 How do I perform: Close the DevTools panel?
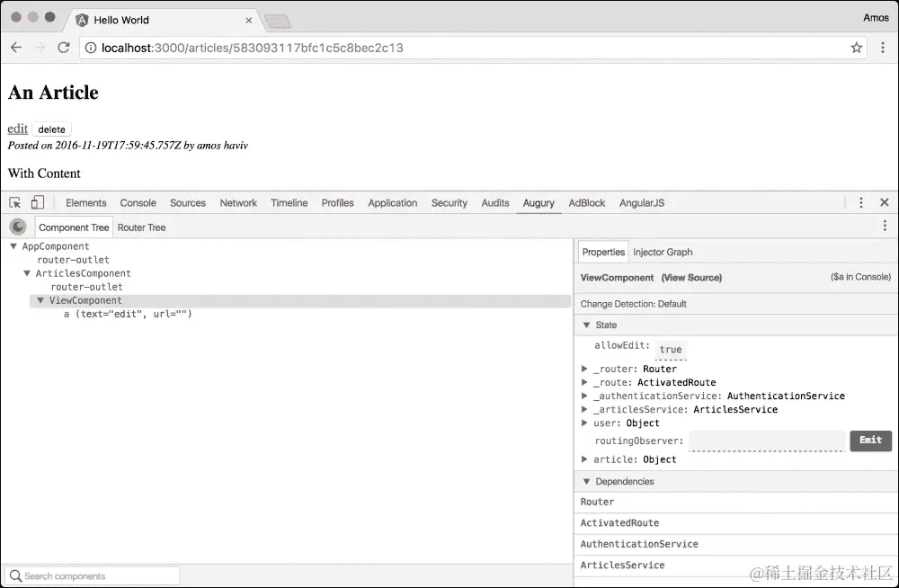[885, 202]
